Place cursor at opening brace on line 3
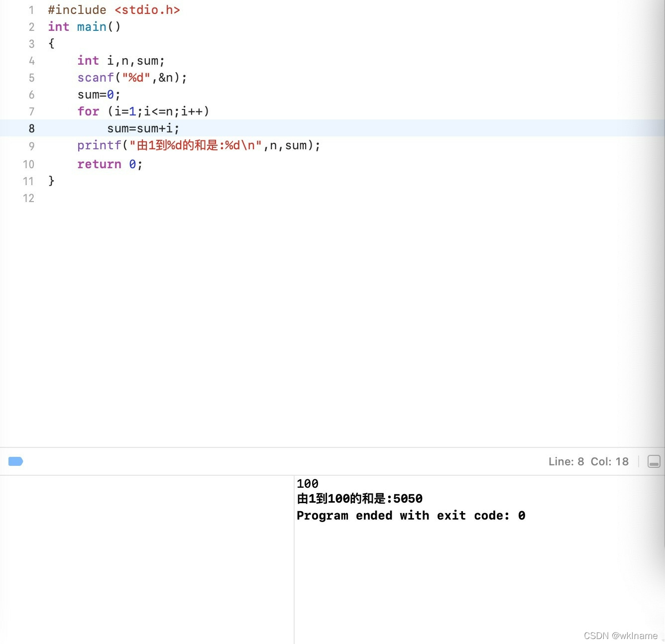The image size is (665, 644). 51,44
